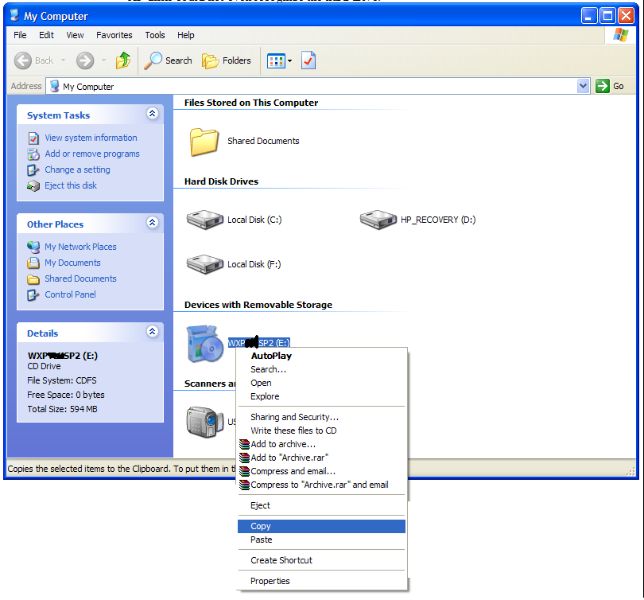Viewport: 644px width, 600px height.
Task: Toggle the Folders pane button
Action: [x=226, y=61]
